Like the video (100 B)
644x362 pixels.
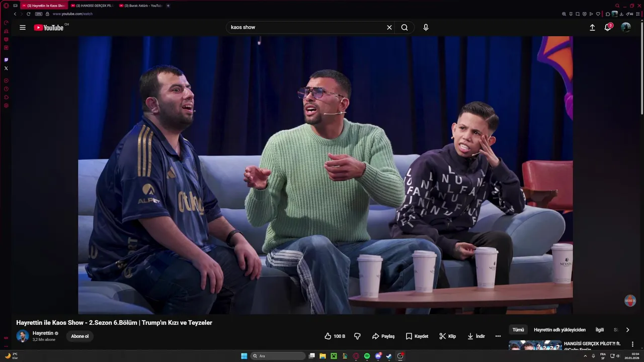[335, 336]
